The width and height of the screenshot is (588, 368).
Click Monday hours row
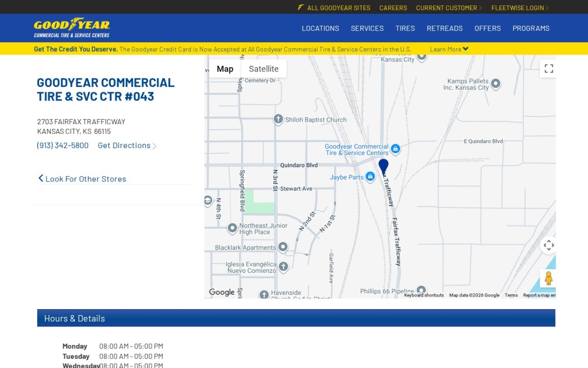[x=113, y=346]
